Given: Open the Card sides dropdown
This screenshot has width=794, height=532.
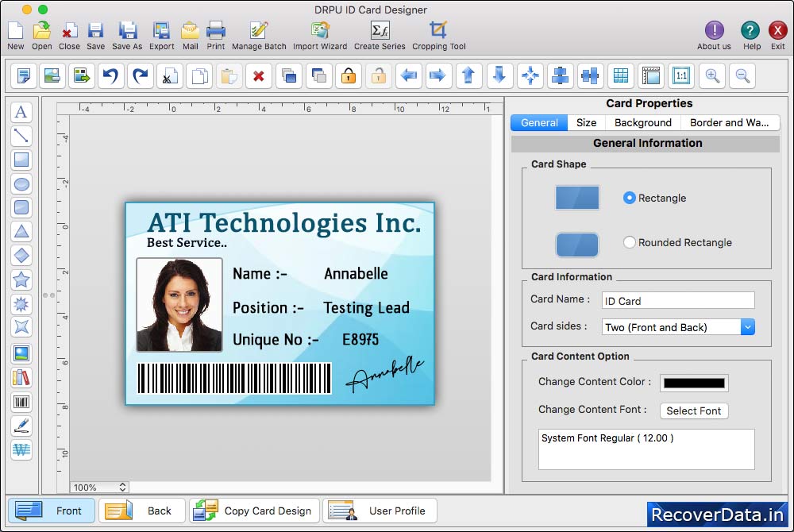Looking at the screenshot, I should coord(678,327).
